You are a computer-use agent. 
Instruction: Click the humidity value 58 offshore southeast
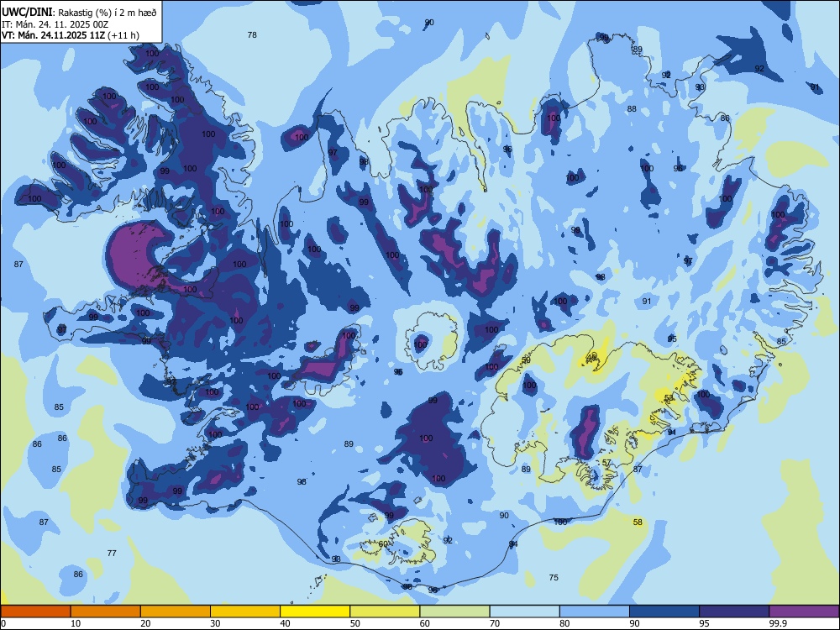click(638, 522)
